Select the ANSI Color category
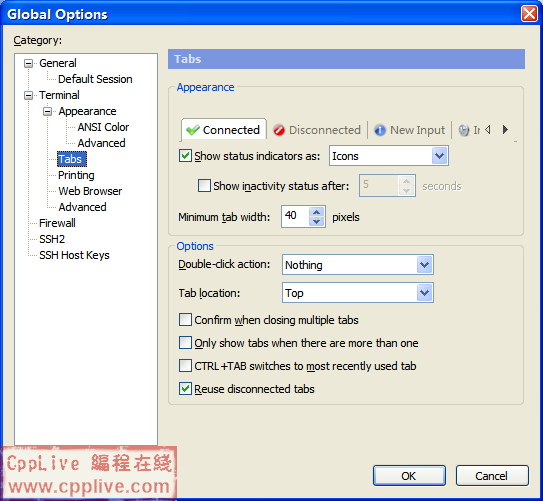543x501 pixels. point(103,127)
